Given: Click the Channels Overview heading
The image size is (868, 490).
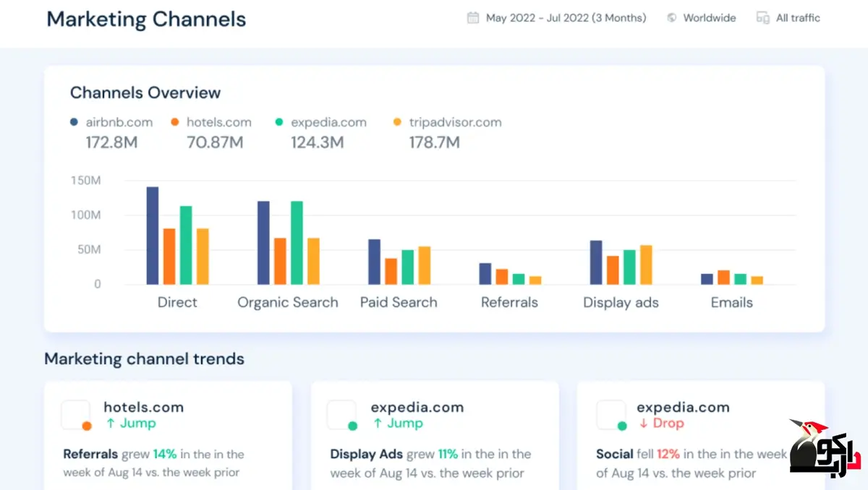Looking at the screenshot, I should point(145,93).
